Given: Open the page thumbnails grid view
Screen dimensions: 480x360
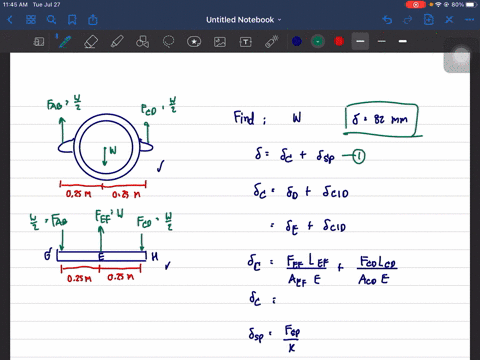Looking at the screenshot, I should click(31, 20).
